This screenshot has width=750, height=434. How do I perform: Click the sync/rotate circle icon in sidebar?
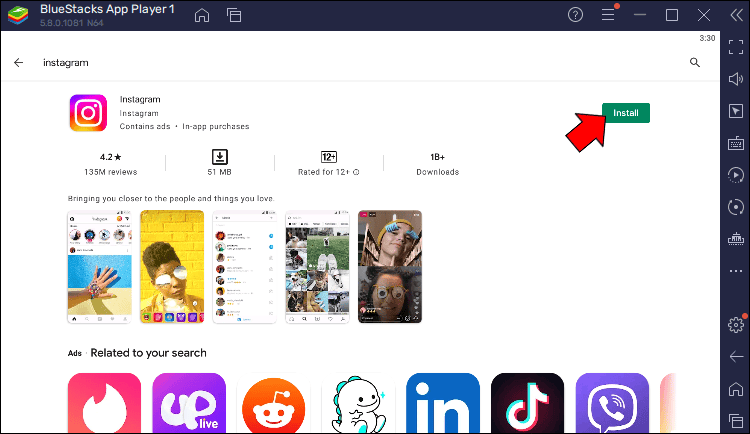[x=736, y=207]
